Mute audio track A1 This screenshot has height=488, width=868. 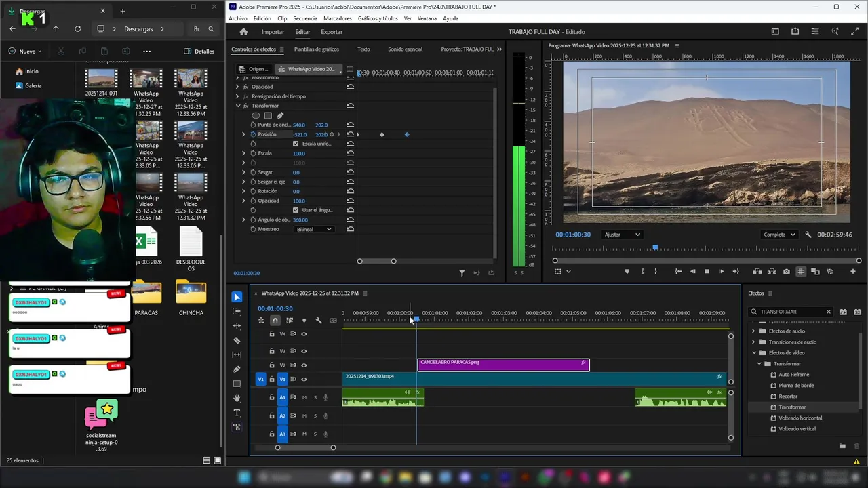(304, 397)
